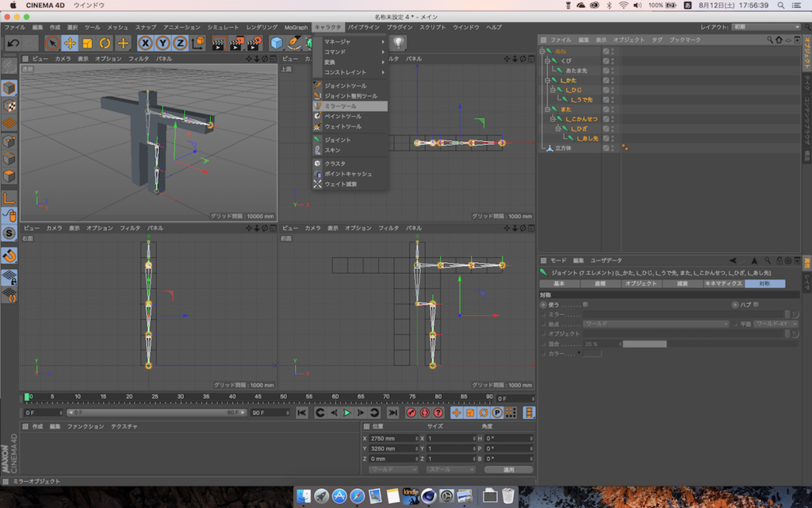This screenshot has width=812, height=508.
Task: Open the MoGraph menu
Action: (x=296, y=27)
